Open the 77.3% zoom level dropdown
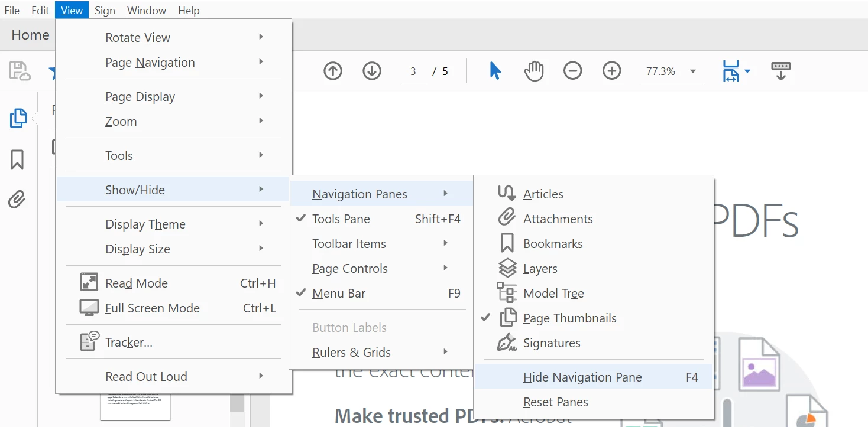This screenshot has width=868, height=427. tap(692, 71)
